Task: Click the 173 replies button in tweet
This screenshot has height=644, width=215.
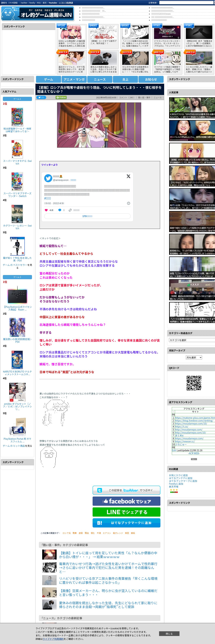Action: coord(87,216)
